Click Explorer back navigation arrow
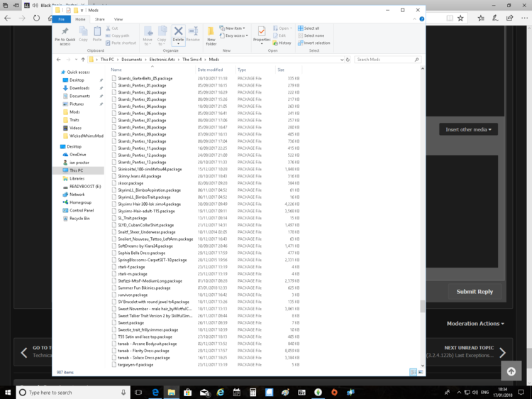532x399 pixels. [x=59, y=60]
